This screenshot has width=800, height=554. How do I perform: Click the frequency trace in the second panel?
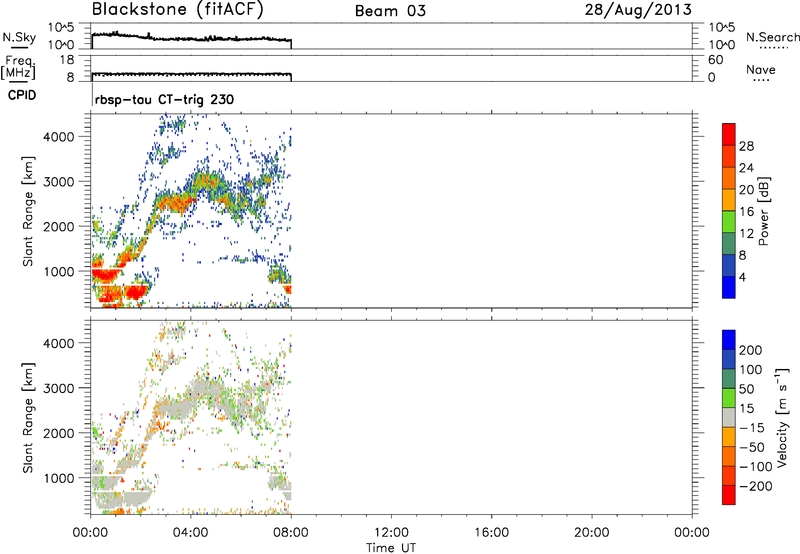[x=191, y=74]
